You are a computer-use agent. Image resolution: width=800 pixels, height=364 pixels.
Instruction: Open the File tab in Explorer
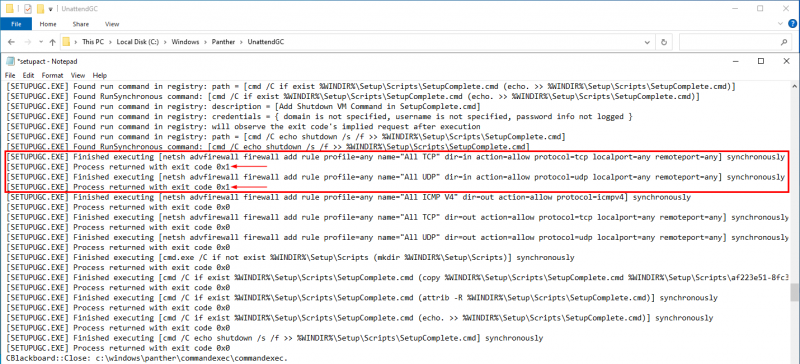(x=16, y=24)
